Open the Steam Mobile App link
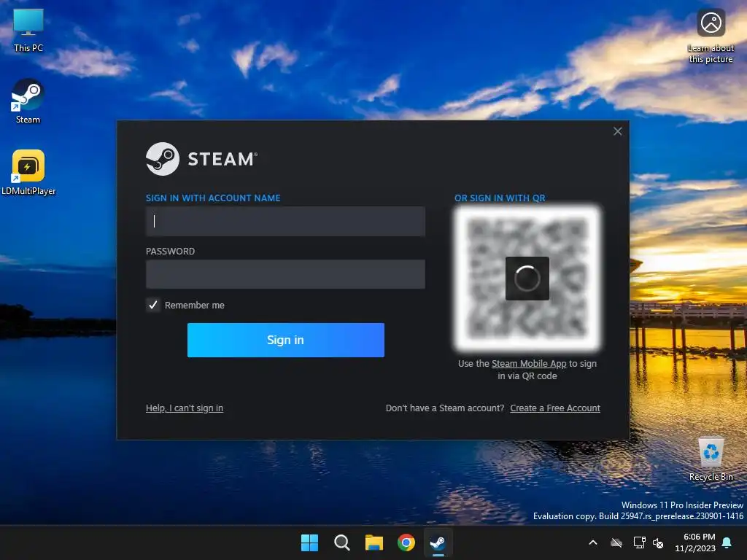 pyautogui.click(x=529, y=363)
